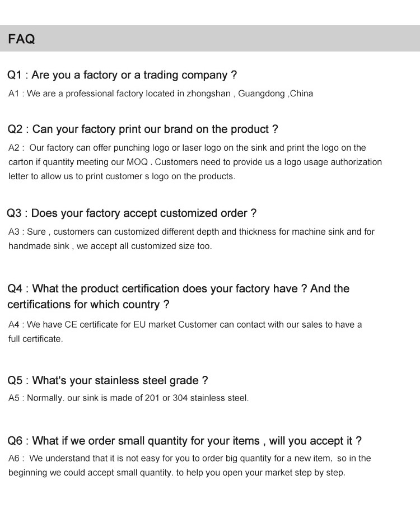Select question Q2 about printing our brand

click(x=143, y=129)
